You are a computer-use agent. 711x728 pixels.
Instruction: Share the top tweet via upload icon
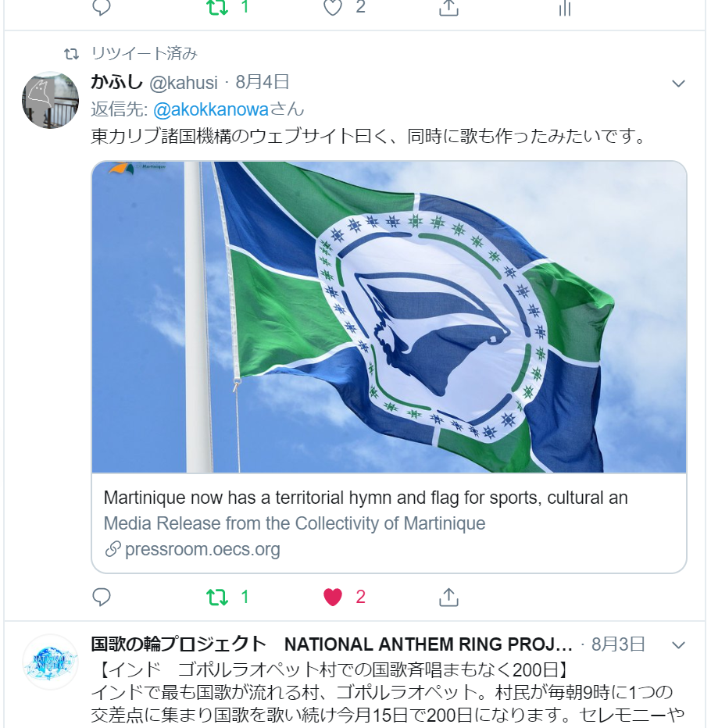click(x=448, y=8)
